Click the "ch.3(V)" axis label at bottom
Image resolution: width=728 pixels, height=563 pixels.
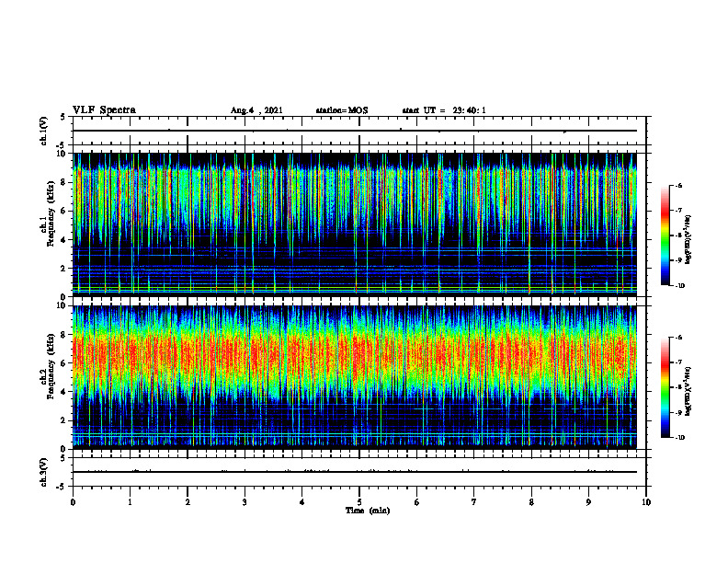(x=43, y=472)
